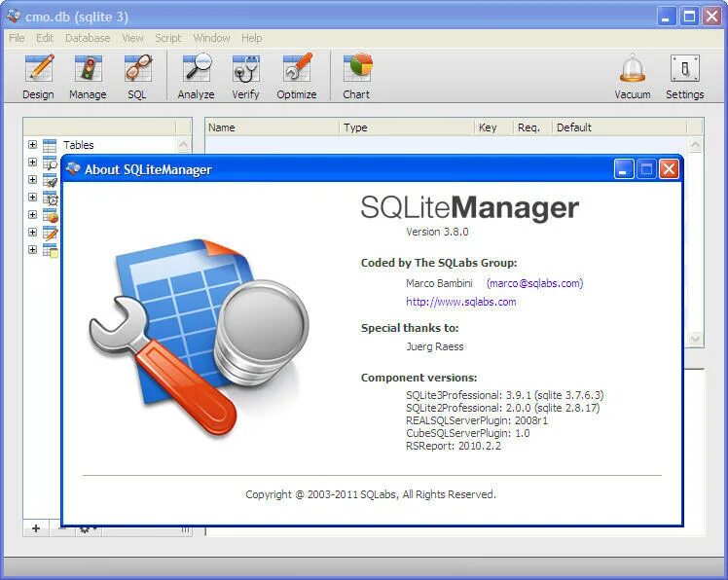Viewport: 728px width, 580px height.
Task: Open the Design toolbar tool
Action: (x=39, y=76)
